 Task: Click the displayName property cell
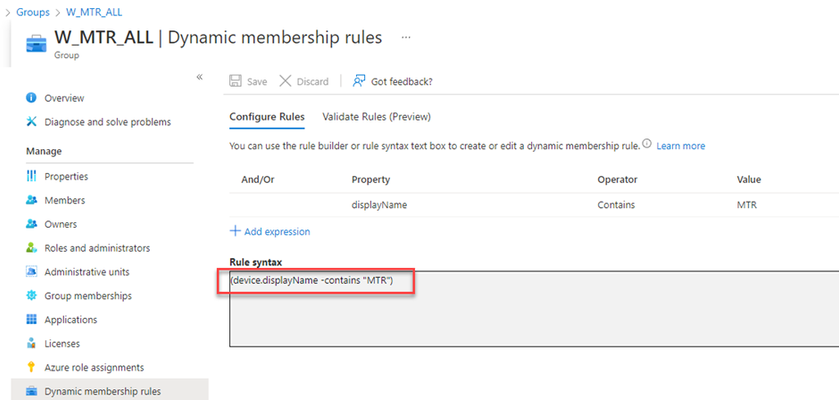click(379, 205)
